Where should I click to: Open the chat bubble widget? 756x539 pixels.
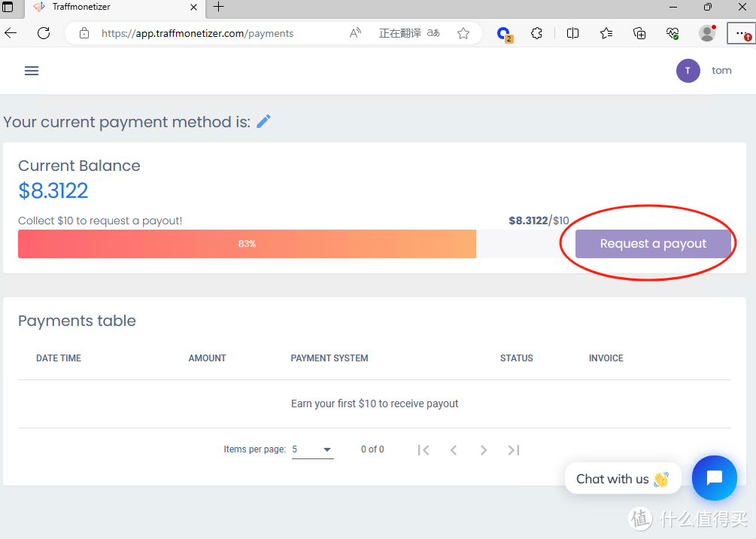714,478
